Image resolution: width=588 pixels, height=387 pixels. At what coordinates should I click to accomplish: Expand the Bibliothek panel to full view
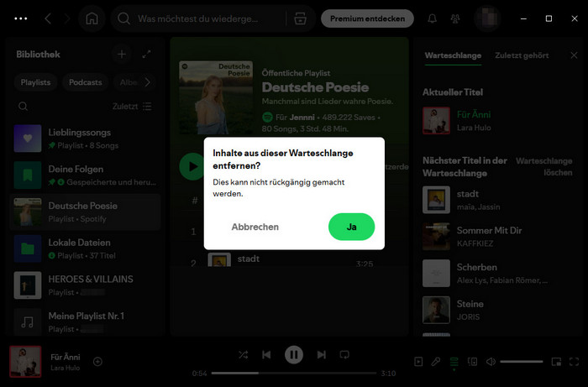click(146, 55)
